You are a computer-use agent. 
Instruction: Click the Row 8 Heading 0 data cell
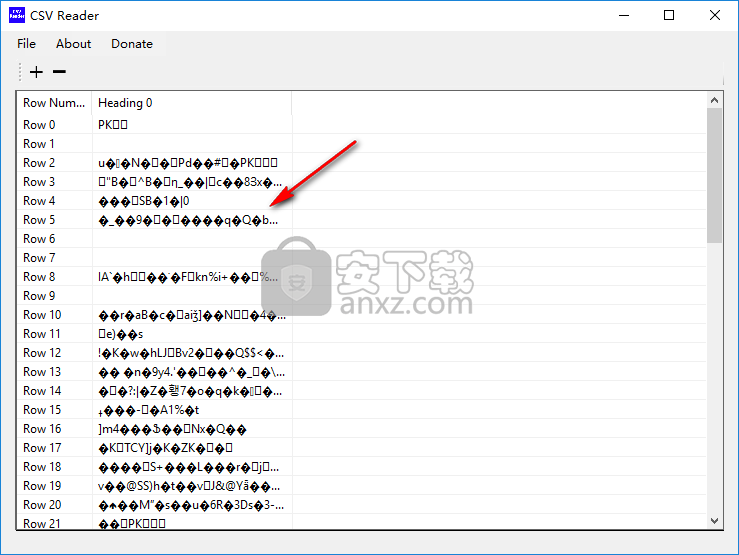(192, 277)
